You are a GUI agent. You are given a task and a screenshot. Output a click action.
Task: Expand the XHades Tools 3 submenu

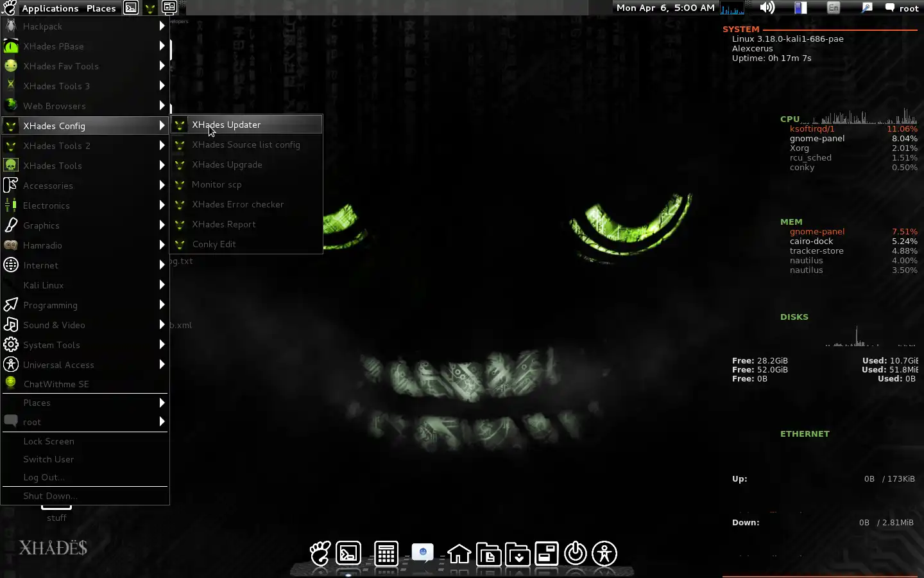(x=85, y=86)
